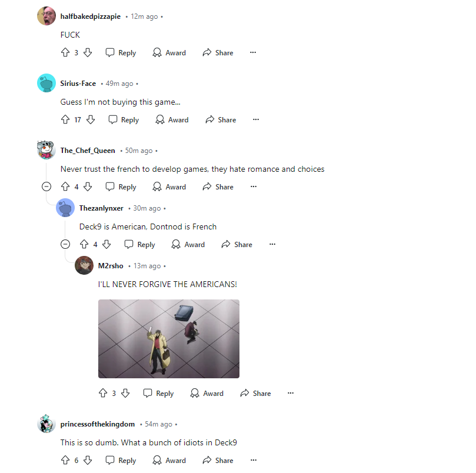
Task: Share Thezanlynxer's comment
Action: pos(237,244)
